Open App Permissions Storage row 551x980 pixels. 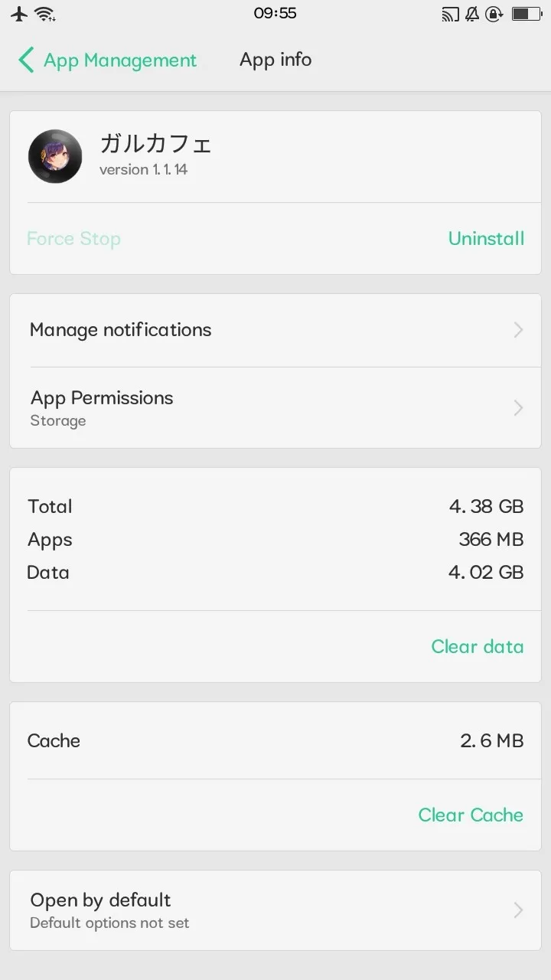(x=230, y=408)
